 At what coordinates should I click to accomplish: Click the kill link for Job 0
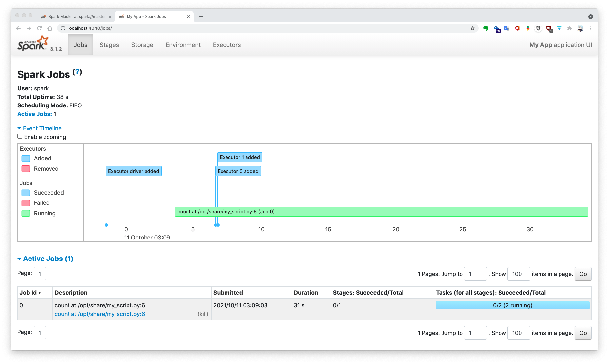pyautogui.click(x=203, y=314)
